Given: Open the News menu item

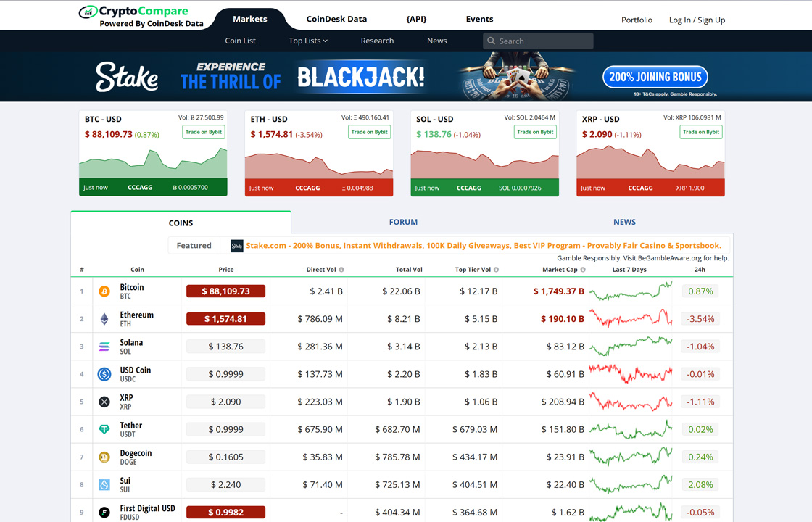Looking at the screenshot, I should pyautogui.click(x=437, y=41).
